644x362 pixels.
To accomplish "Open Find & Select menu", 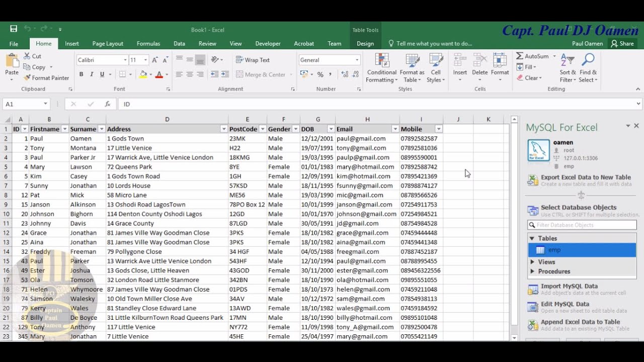I will tap(588, 68).
